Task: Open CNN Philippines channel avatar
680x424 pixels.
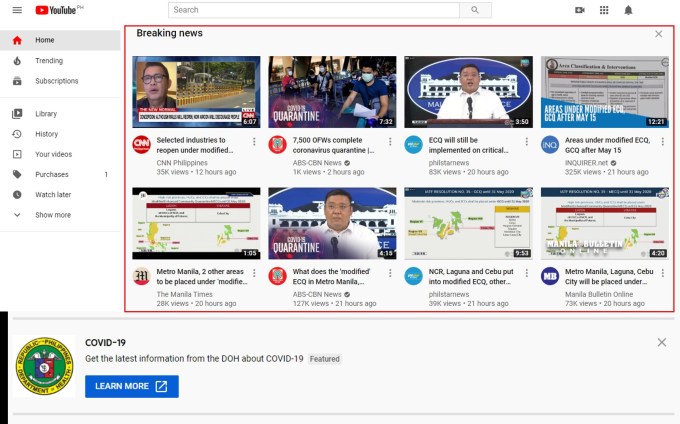Action: point(141,145)
